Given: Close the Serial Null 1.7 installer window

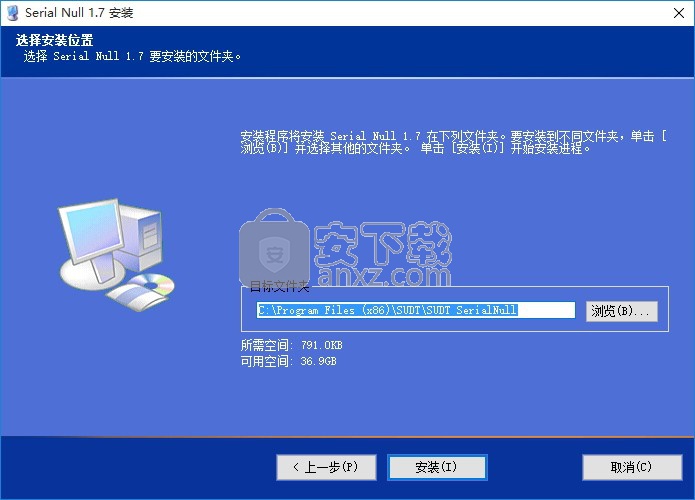Looking at the screenshot, I should click(x=679, y=13).
